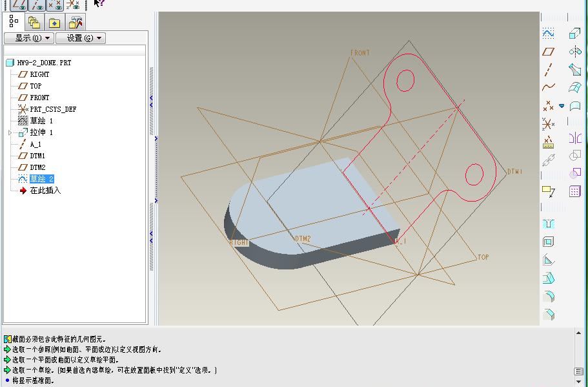This screenshot has height=387, width=588.
Task: Select the Datum Point tool
Action: (x=548, y=105)
